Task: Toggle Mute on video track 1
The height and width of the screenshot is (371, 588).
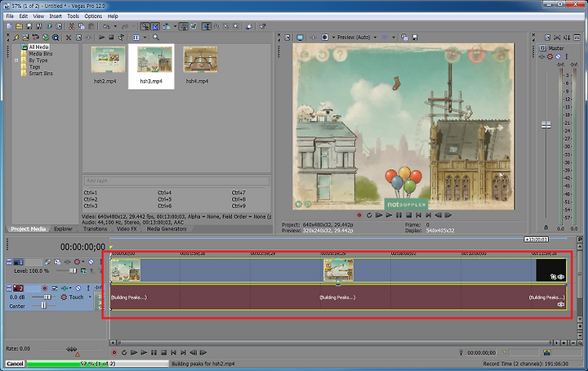Action: pyautogui.click(x=91, y=261)
